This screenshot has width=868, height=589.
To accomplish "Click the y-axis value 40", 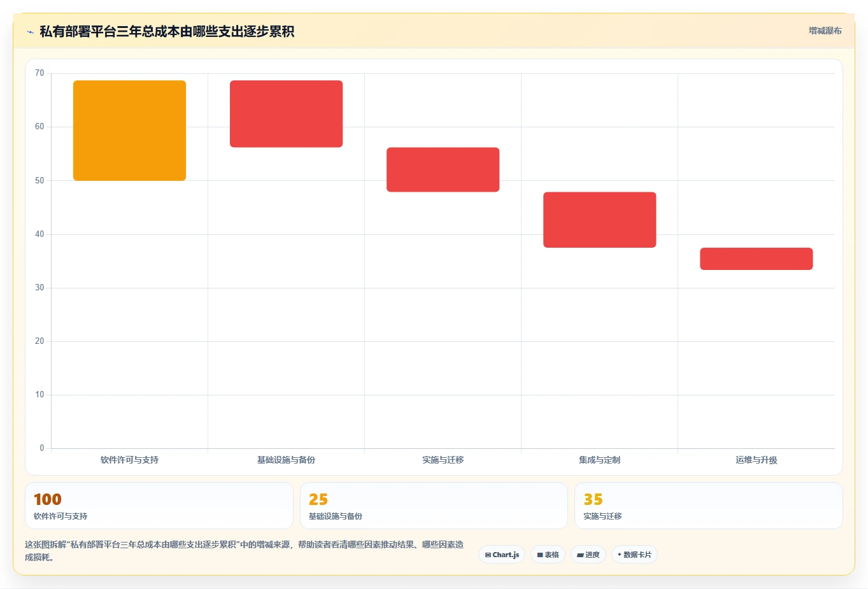I will click(39, 234).
